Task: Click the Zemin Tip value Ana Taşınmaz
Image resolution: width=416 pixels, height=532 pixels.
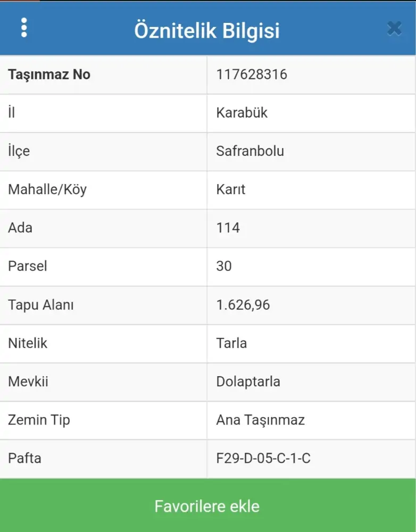Action: 260,420
